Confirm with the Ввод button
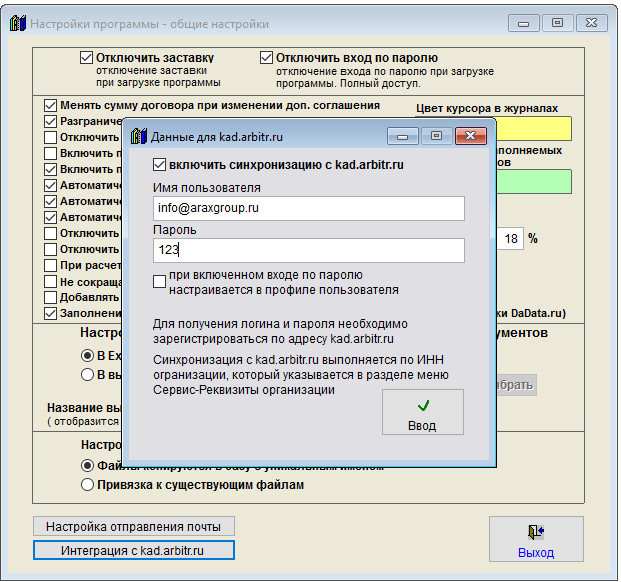The height and width of the screenshot is (582, 621). tap(423, 412)
